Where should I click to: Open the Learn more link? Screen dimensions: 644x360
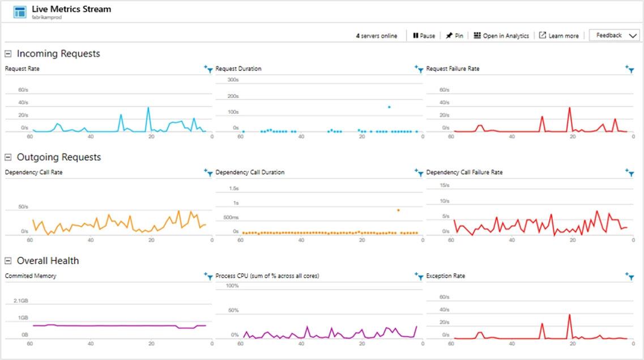click(558, 36)
